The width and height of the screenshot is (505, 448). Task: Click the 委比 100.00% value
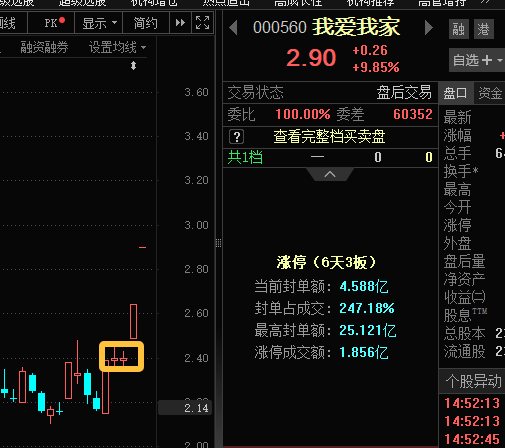303,114
